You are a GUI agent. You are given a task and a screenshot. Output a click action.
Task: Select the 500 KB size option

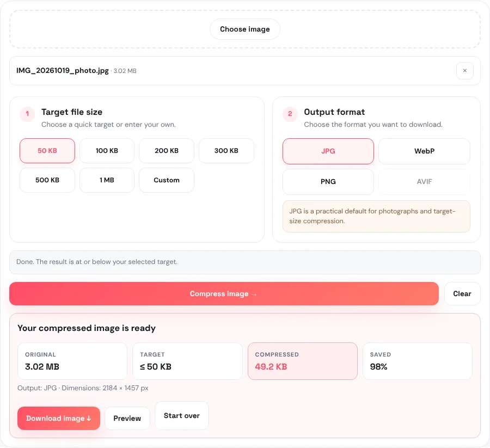[x=47, y=180]
